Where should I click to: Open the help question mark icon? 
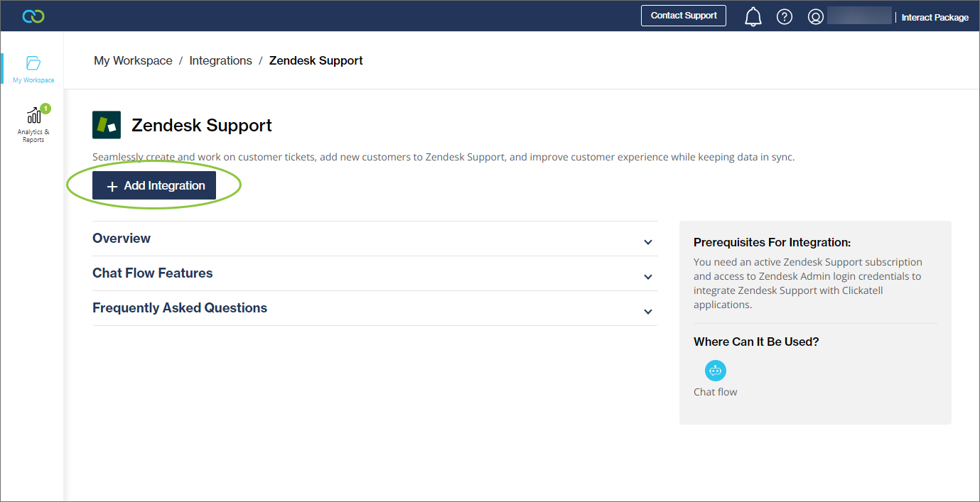tap(784, 16)
